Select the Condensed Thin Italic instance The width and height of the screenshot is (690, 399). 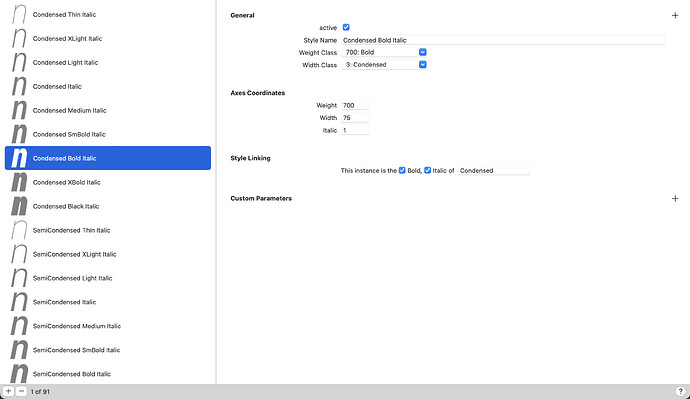[x=108, y=15]
